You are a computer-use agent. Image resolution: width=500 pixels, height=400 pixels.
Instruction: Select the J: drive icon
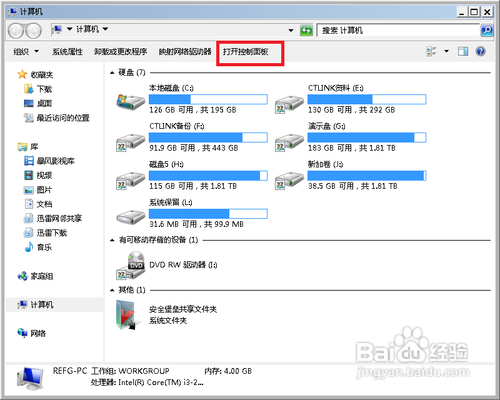pos(289,180)
